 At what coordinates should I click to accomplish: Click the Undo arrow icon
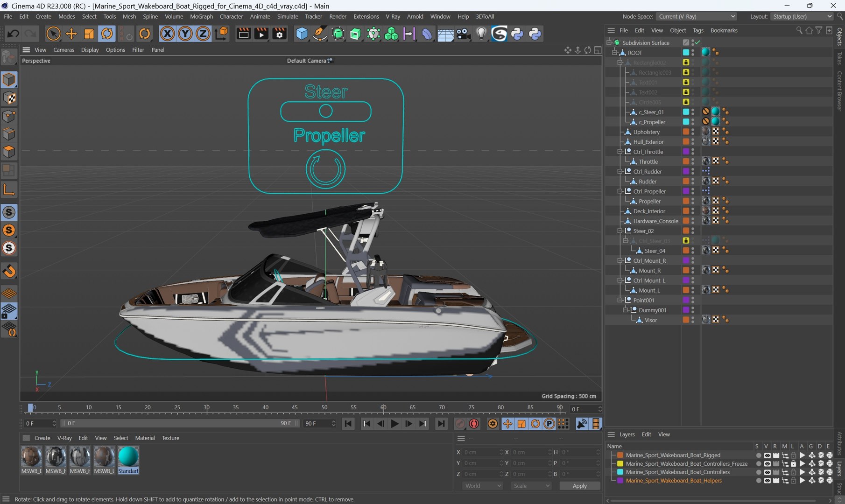[x=13, y=34]
